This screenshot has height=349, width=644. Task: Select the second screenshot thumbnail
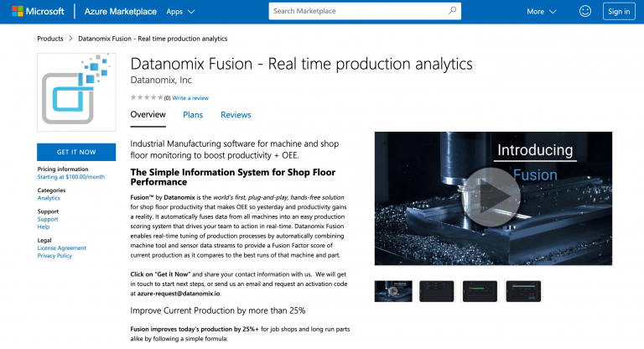point(437,291)
